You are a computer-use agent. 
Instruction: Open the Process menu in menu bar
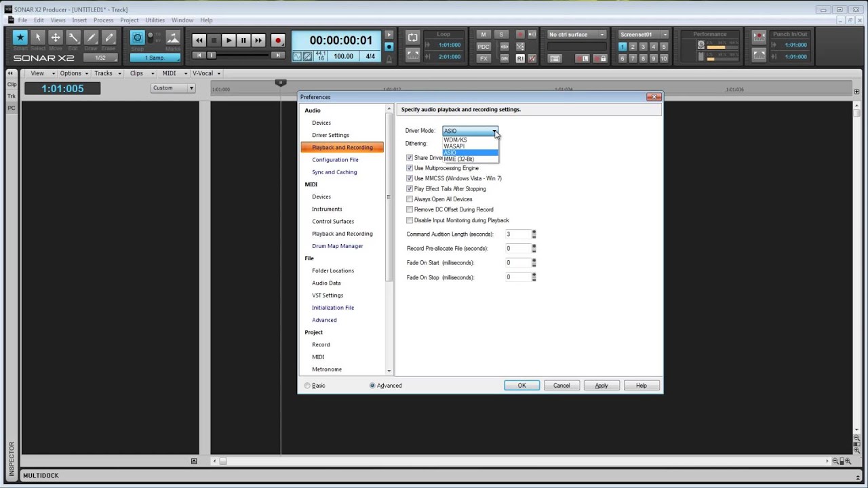pos(103,20)
